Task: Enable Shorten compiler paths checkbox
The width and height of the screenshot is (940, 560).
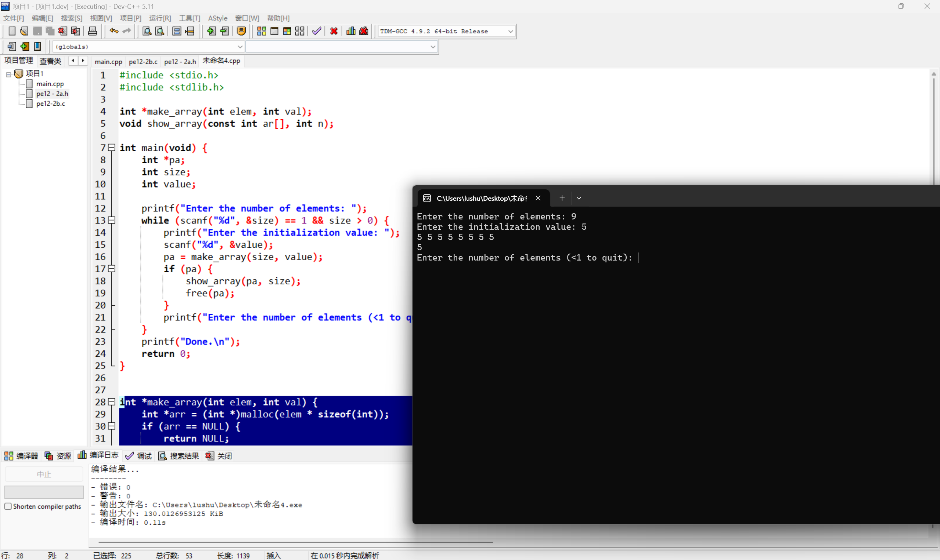Action: click(x=8, y=506)
